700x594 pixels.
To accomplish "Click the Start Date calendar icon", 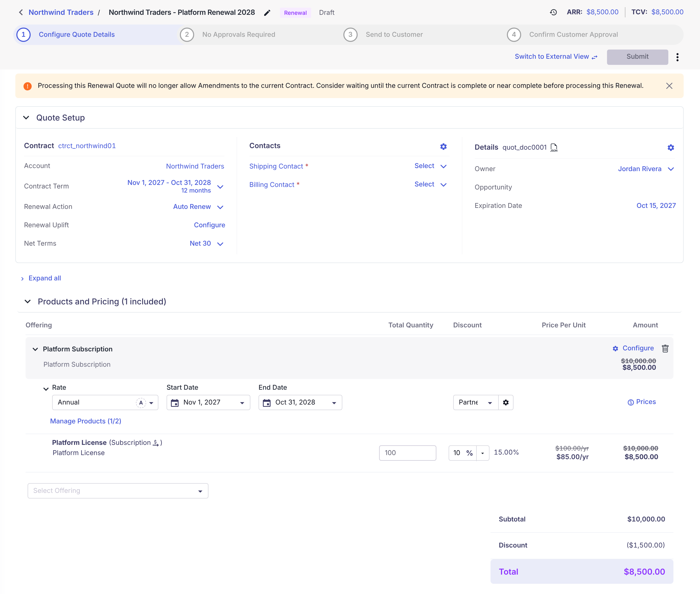I will click(x=175, y=403).
